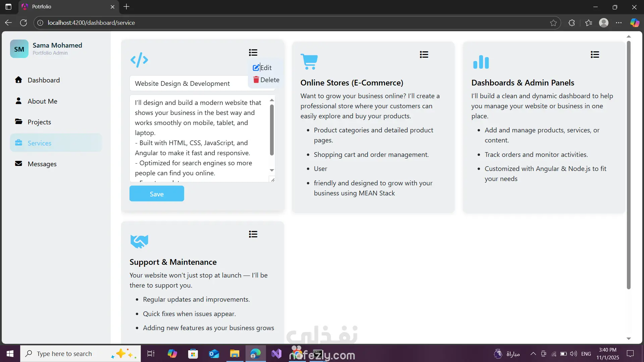
Task: Click the description textarea scrollbar down arrow
Action: tap(272, 170)
